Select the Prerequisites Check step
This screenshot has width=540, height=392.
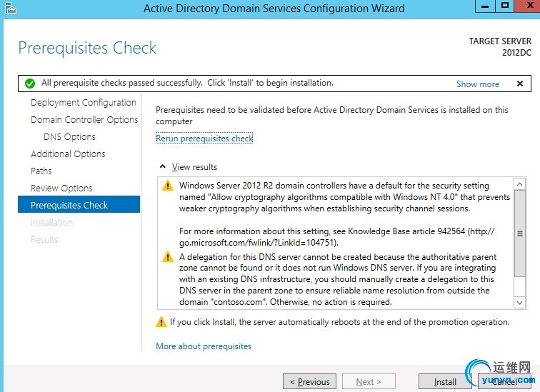[69, 206]
